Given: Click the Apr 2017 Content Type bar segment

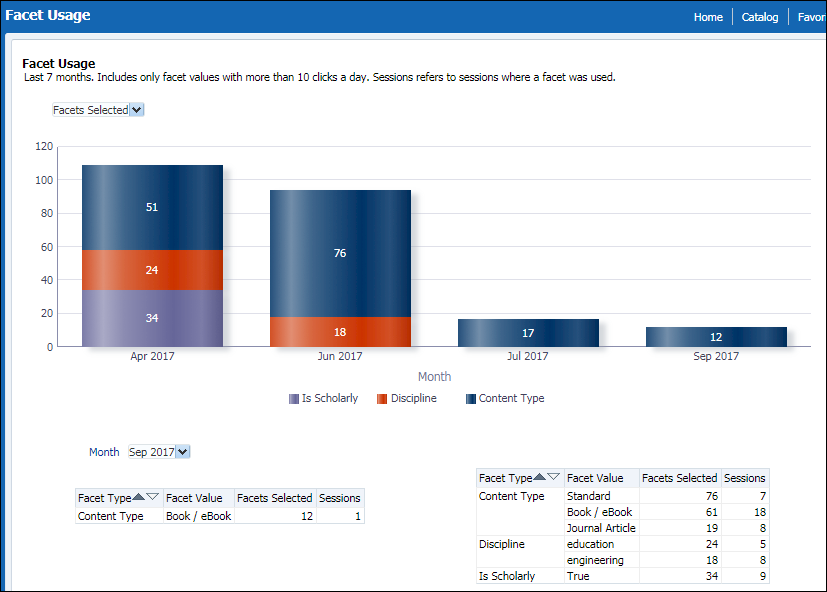Looking at the screenshot, I should tap(152, 207).
